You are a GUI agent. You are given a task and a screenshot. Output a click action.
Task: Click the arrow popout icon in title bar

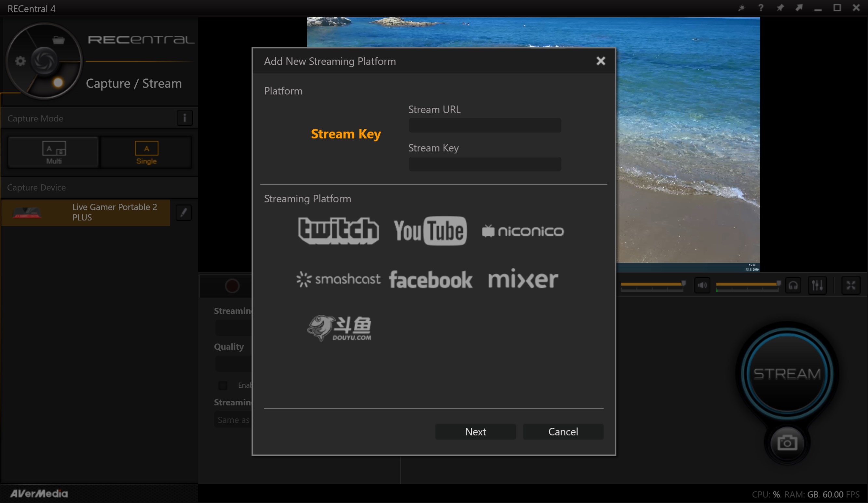click(x=799, y=7)
